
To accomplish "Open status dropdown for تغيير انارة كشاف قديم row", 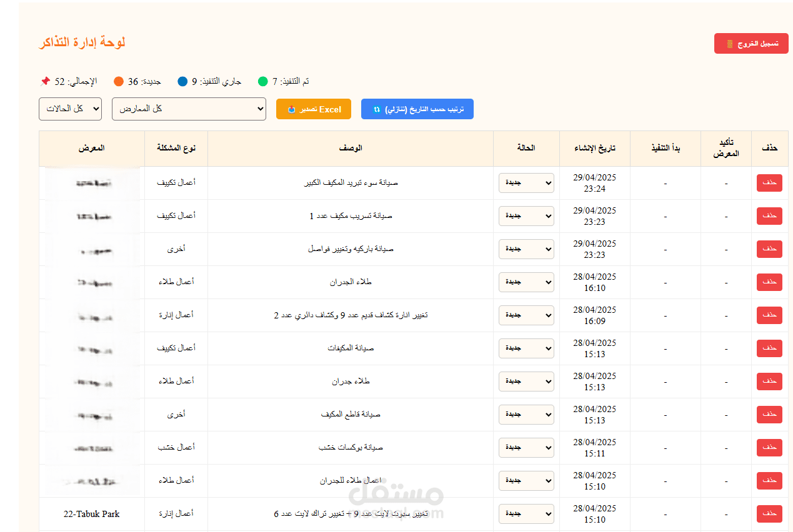I will (526, 315).
